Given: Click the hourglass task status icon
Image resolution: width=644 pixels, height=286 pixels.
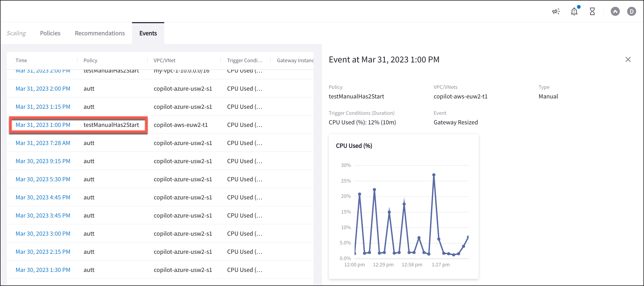Looking at the screenshot, I should point(592,11).
